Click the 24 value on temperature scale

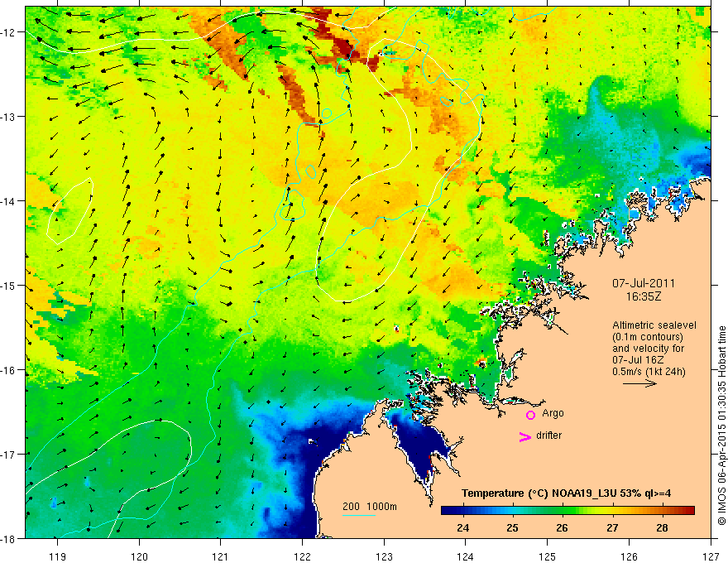tap(463, 527)
